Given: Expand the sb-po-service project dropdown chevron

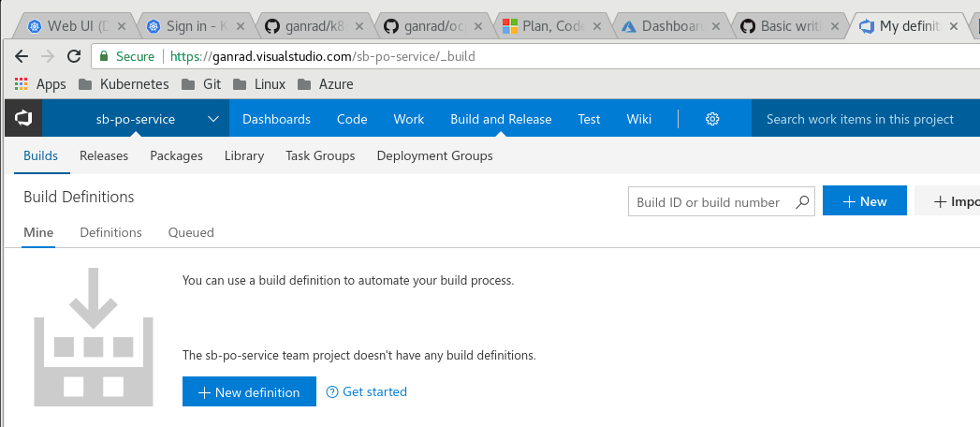Looking at the screenshot, I should coord(213,119).
